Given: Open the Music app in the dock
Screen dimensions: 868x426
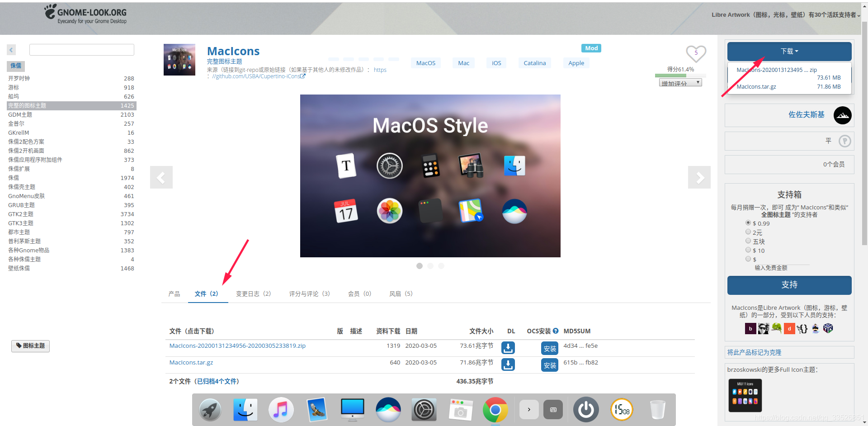Looking at the screenshot, I should pyautogui.click(x=281, y=410).
